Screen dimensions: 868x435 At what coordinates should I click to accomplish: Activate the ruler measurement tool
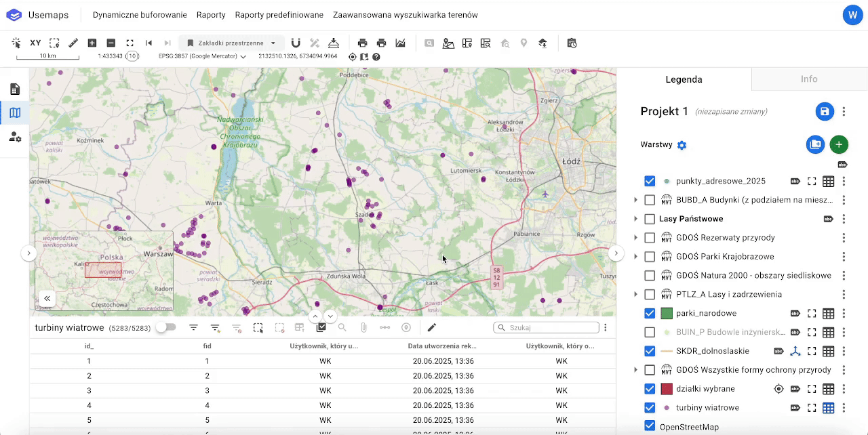pos(73,43)
